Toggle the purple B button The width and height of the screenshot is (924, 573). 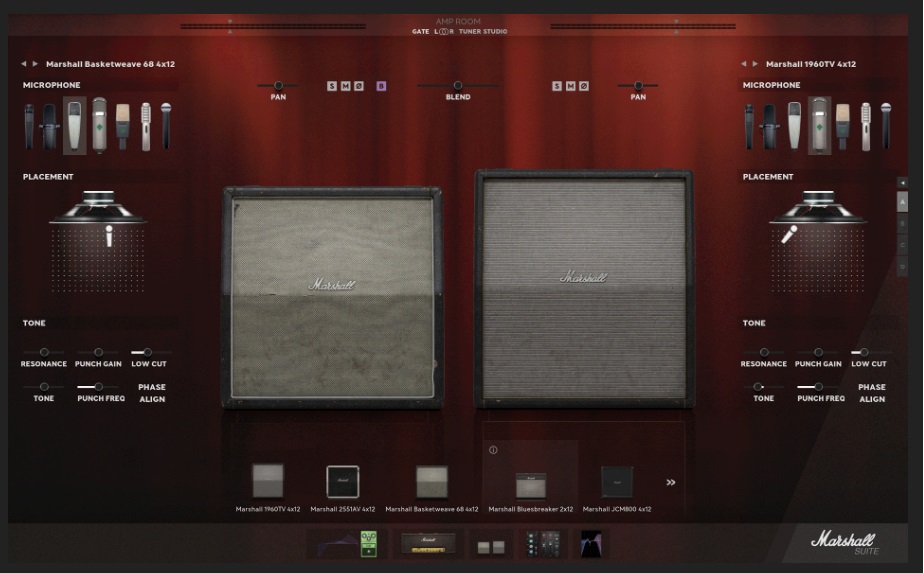click(381, 86)
